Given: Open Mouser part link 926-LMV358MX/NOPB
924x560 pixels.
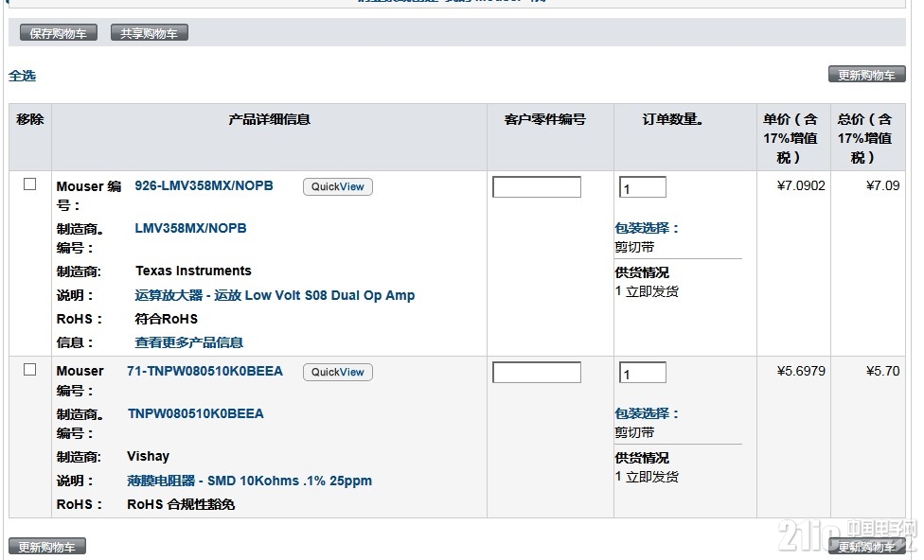Looking at the screenshot, I should pos(204,185).
